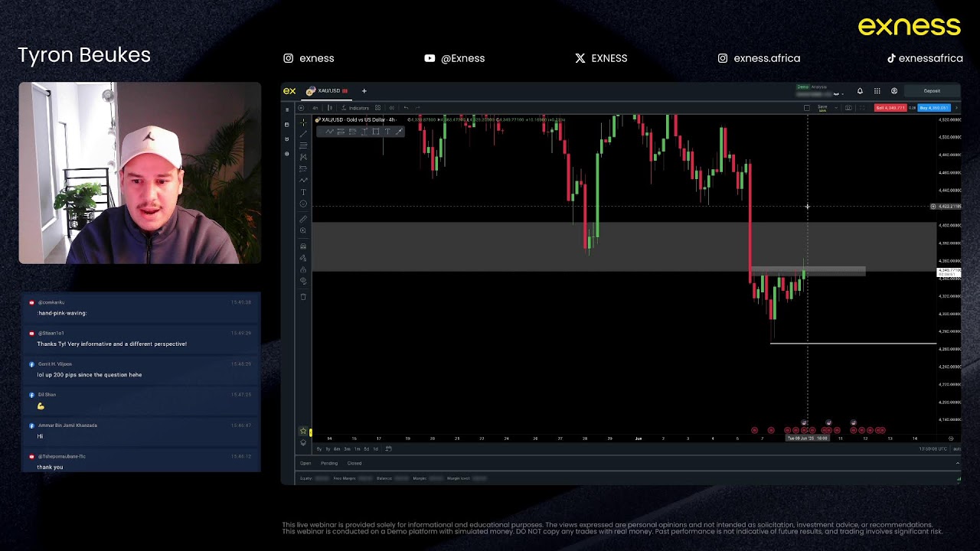Open the time axis settings gear
This screenshot has height=551, width=980.
951,439
